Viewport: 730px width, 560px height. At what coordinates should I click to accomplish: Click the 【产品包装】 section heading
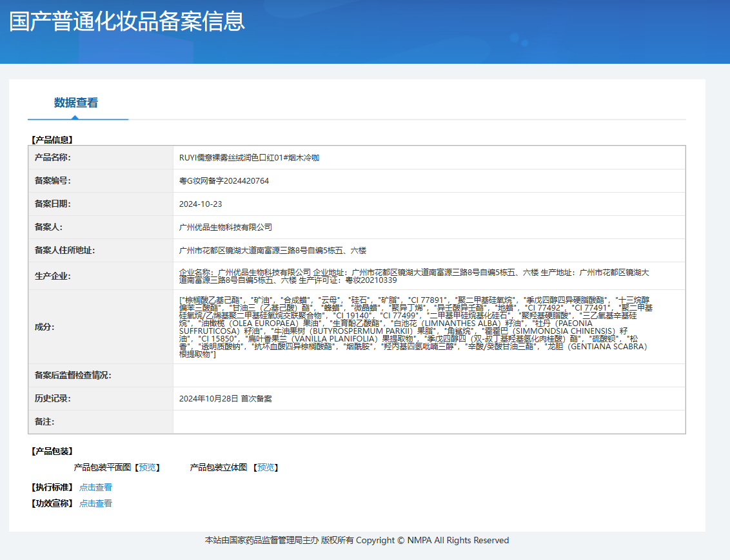53,451
